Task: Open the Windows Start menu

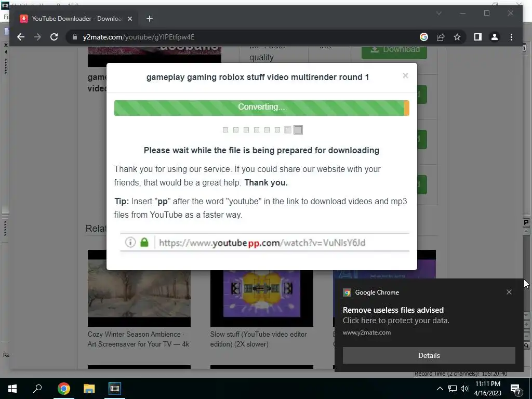Action: tap(12, 389)
